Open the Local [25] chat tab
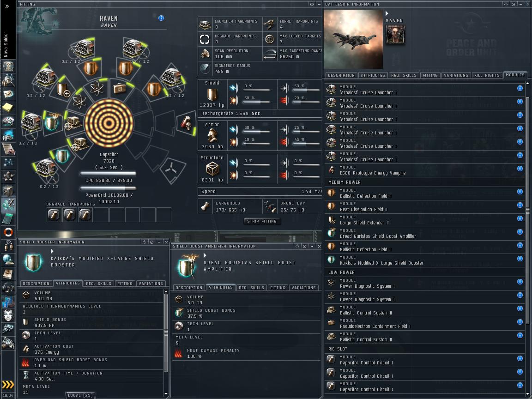 pyautogui.click(x=80, y=395)
